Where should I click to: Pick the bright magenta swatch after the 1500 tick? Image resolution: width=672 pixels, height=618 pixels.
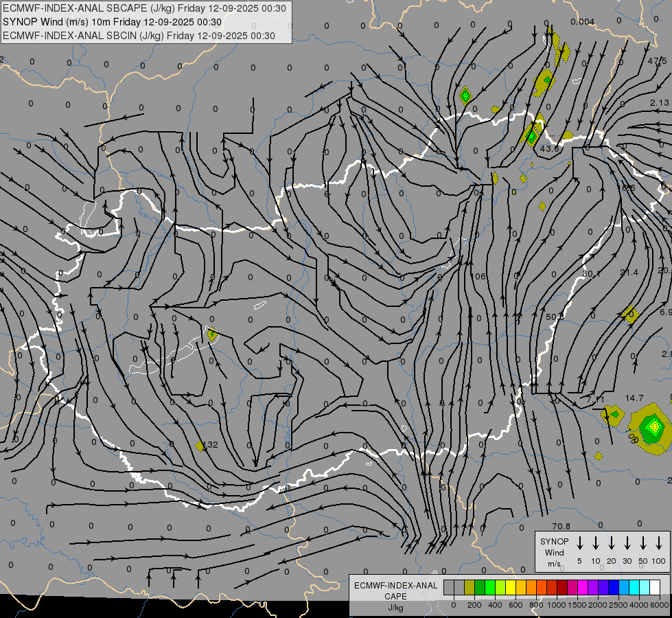pyautogui.click(x=583, y=587)
